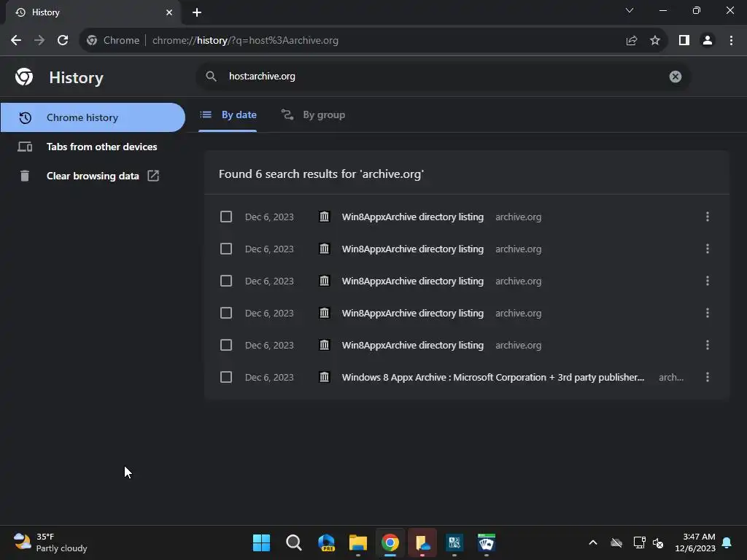This screenshot has height=560, width=747.
Task: Open actions menu for fifth Win8AppxArchive entry
Action: [x=708, y=345]
